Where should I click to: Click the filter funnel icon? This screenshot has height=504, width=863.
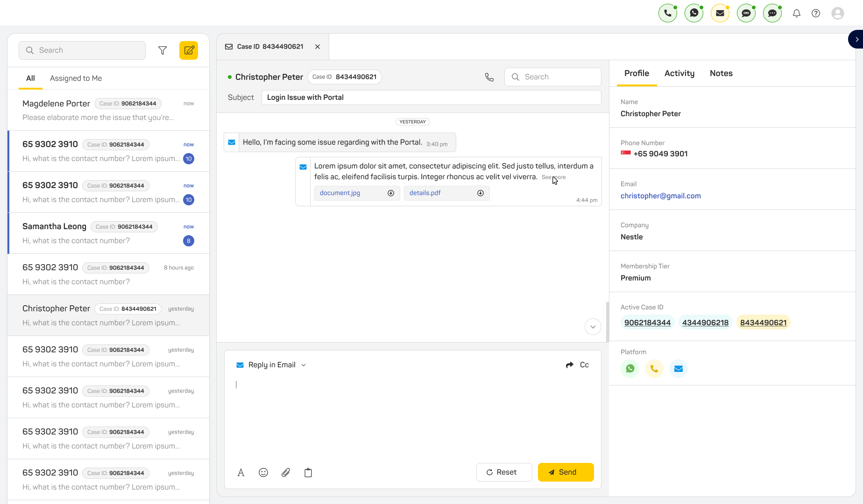tap(163, 50)
